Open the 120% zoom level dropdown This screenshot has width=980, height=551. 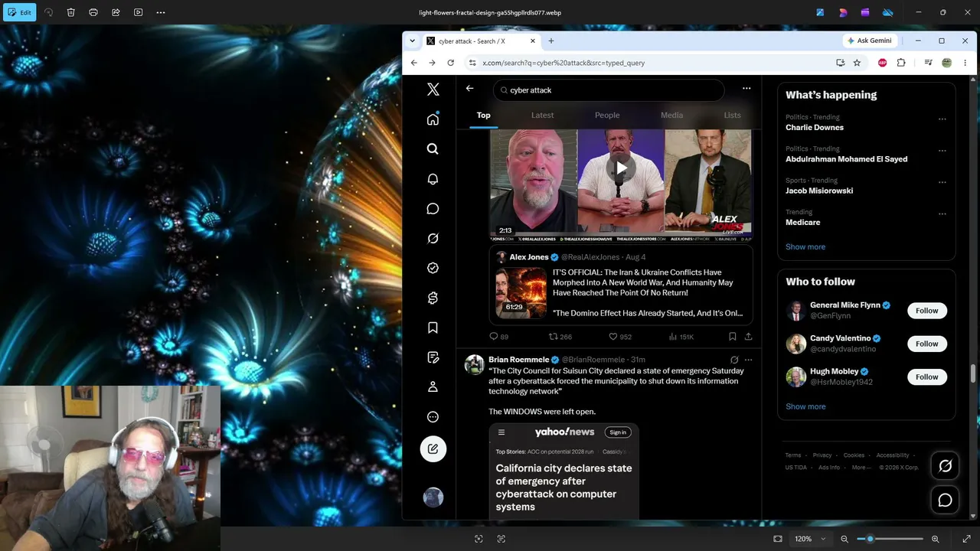[810, 539]
